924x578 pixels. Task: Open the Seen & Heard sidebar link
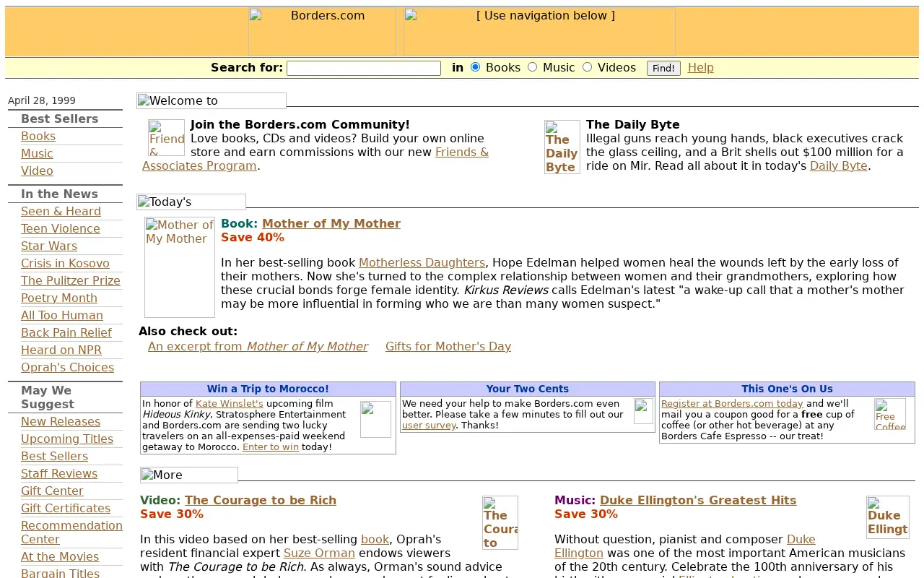pos(61,211)
